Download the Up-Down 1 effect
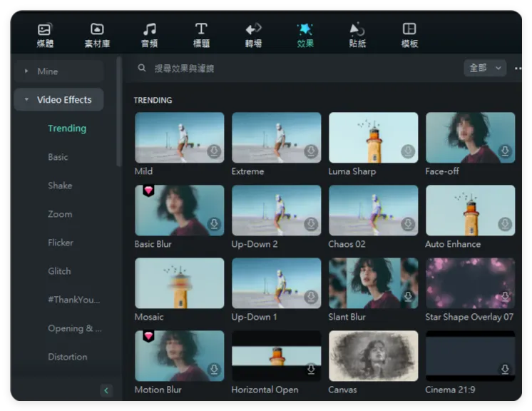The width and height of the screenshot is (532, 411). [311, 297]
